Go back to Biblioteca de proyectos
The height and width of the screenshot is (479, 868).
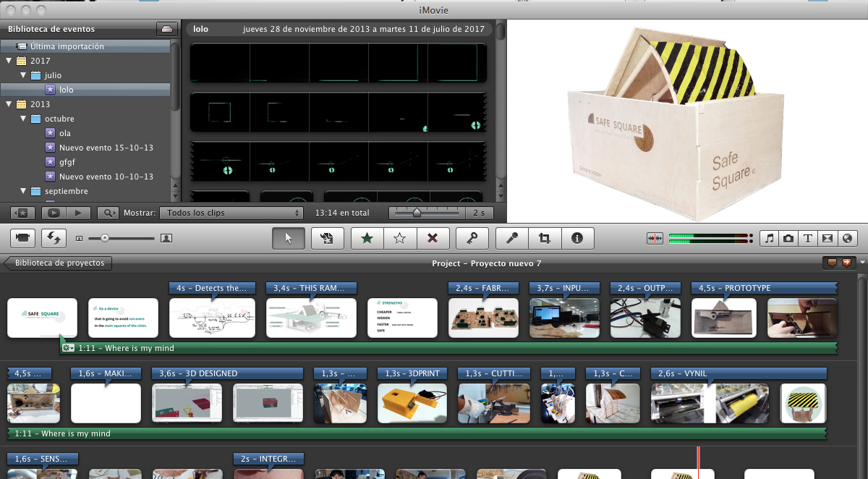click(58, 263)
